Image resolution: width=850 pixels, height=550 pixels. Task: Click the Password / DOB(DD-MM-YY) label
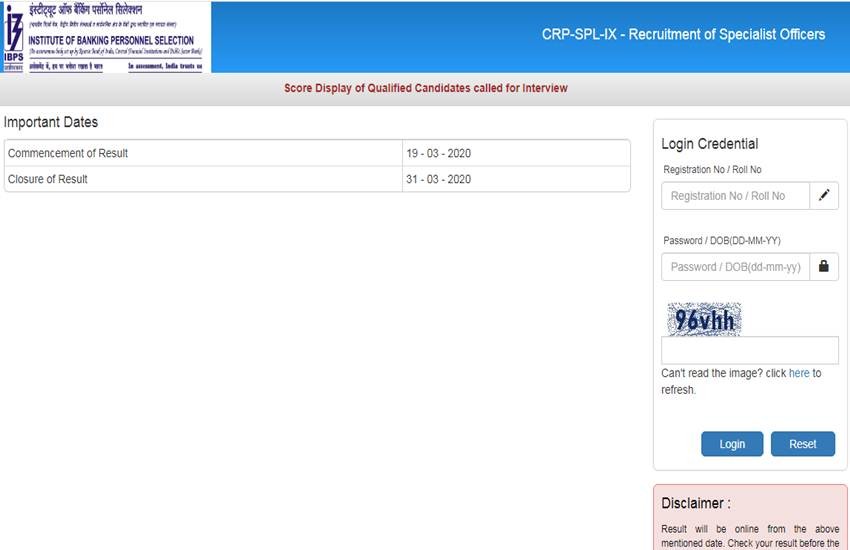point(721,241)
